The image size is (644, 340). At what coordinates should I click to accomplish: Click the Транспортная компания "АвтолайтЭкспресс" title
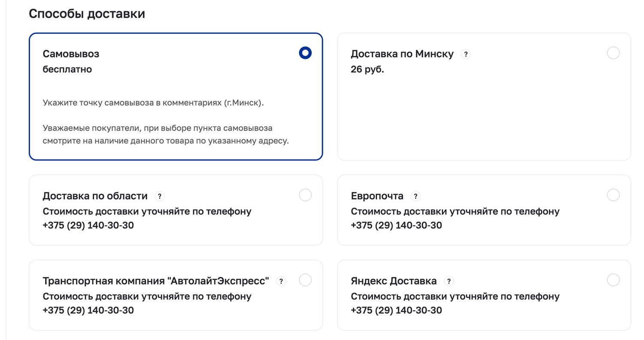(x=156, y=281)
